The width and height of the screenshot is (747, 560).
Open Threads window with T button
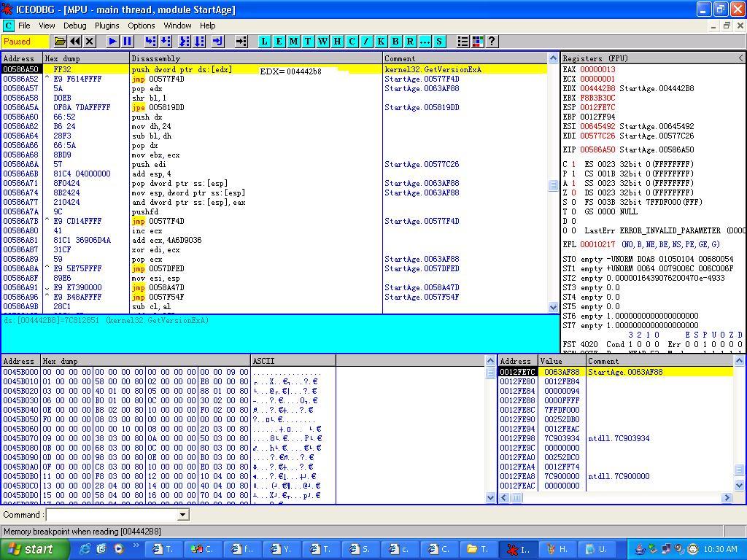point(309,42)
